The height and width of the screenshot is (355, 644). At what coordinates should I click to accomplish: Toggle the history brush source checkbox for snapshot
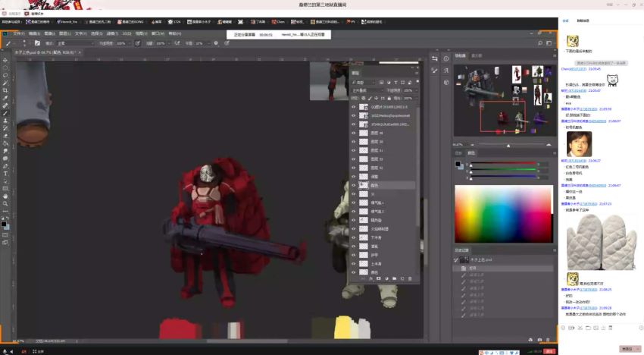click(x=456, y=260)
